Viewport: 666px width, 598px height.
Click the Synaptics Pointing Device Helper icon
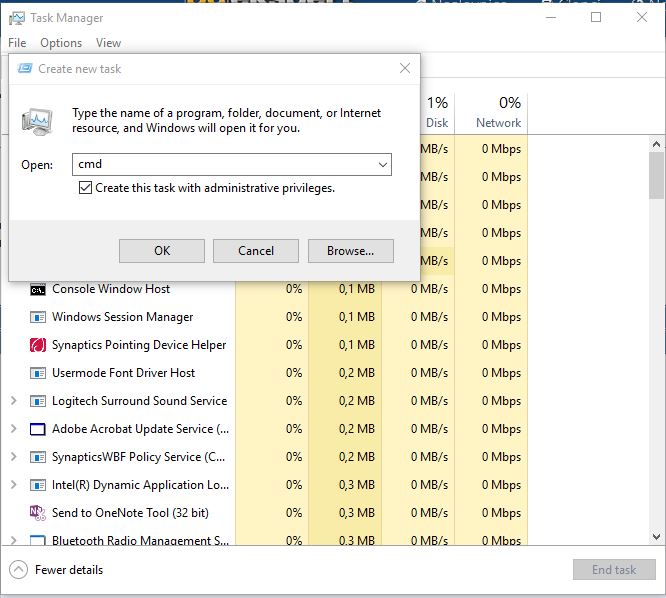coord(38,345)
